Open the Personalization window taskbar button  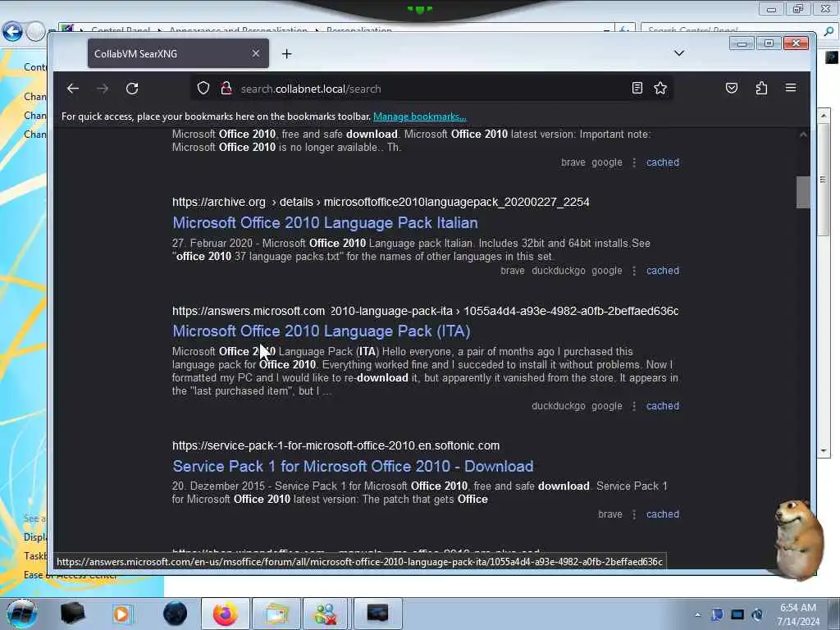click(277, 614)
